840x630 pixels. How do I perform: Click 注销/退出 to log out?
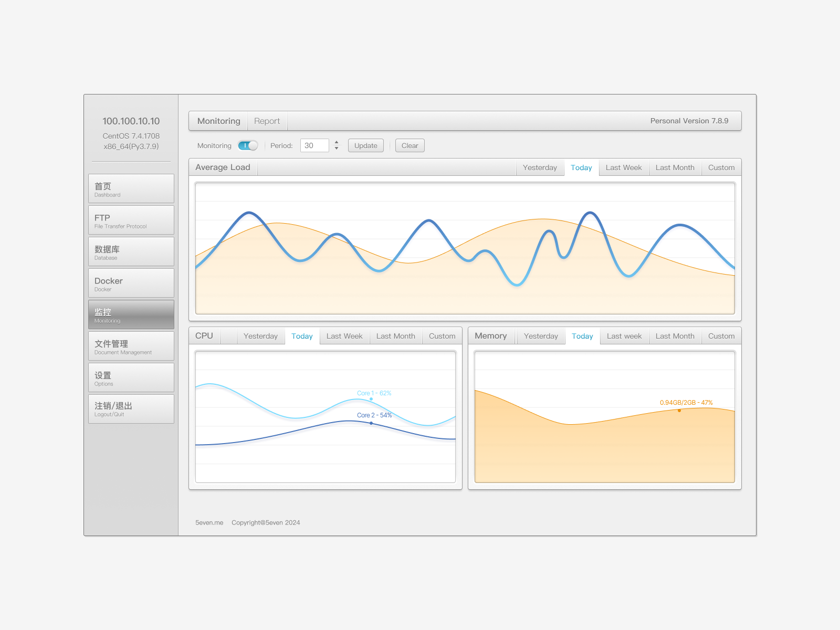tap(131, 409)
